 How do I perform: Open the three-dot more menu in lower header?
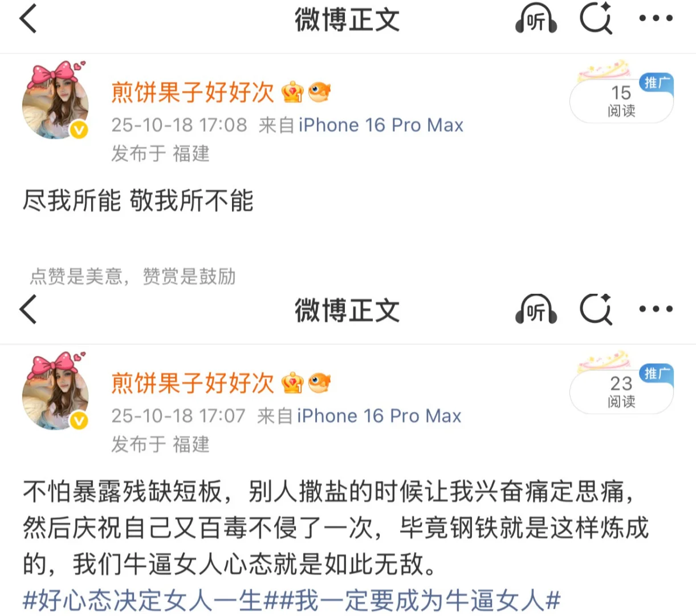click(x=656, y=309)
